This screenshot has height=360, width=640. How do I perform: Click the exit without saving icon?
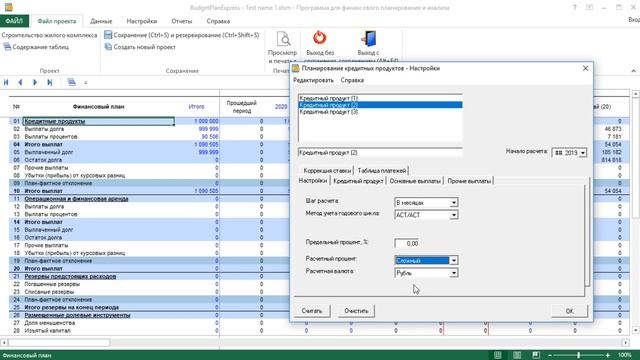320,38
